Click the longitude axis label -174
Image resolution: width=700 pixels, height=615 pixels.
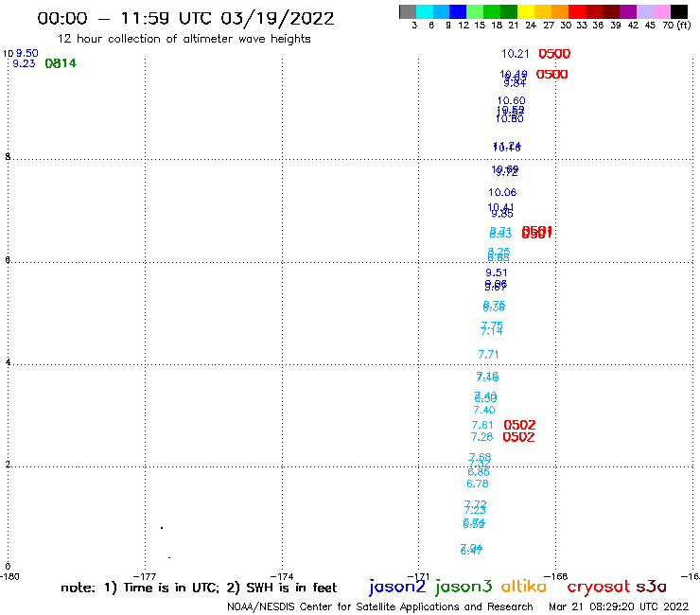tap(282, 576)
